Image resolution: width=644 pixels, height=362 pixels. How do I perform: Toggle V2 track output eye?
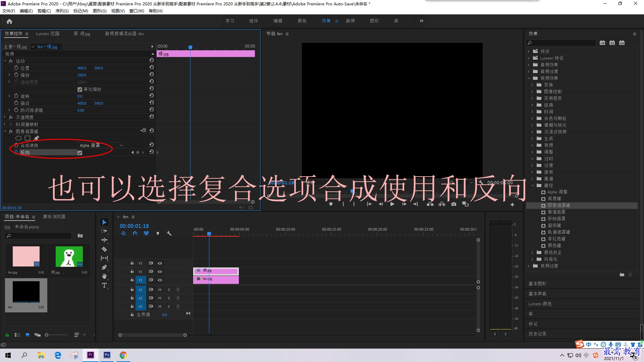pyautogui.click(x=160, y=271)
